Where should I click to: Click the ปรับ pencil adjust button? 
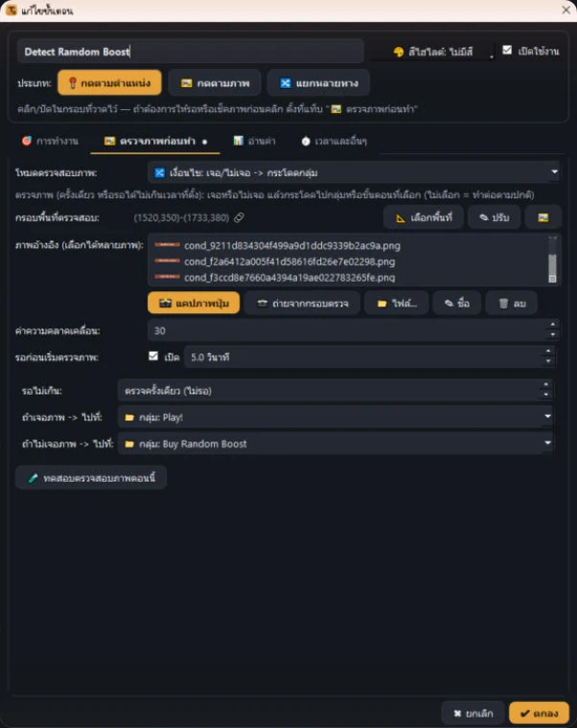[x=494, y=217]
